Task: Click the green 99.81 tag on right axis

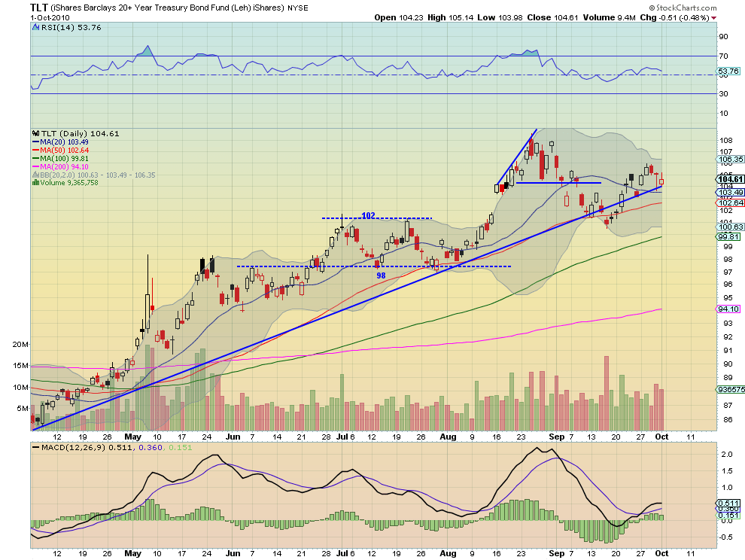Action: (728, 237)
